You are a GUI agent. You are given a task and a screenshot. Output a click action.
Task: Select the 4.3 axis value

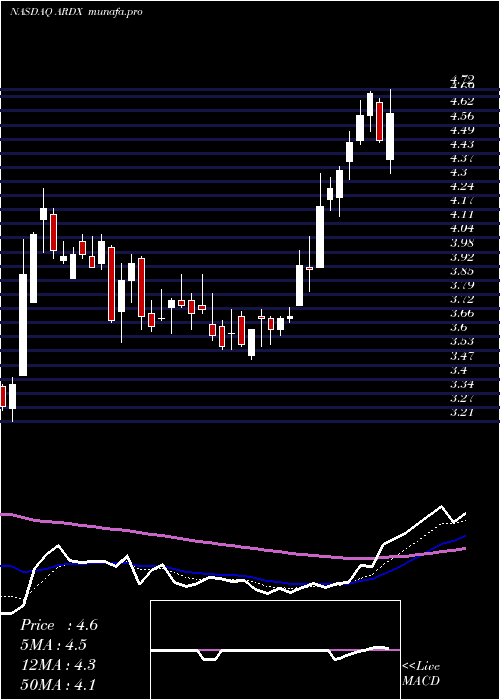[x=458, y=172]
